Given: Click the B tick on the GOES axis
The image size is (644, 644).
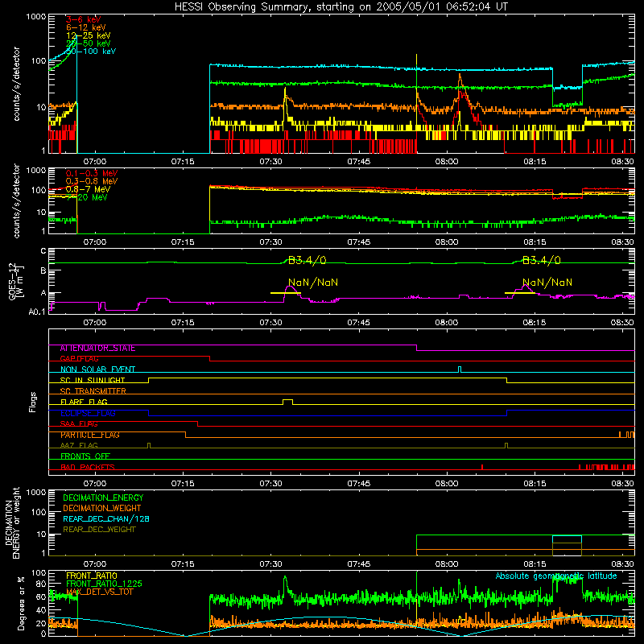Looking at the screenshot, I should click(43, 270).
